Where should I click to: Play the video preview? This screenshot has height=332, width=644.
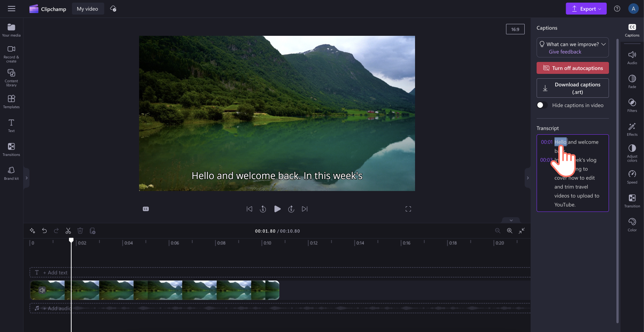[277, 209]
